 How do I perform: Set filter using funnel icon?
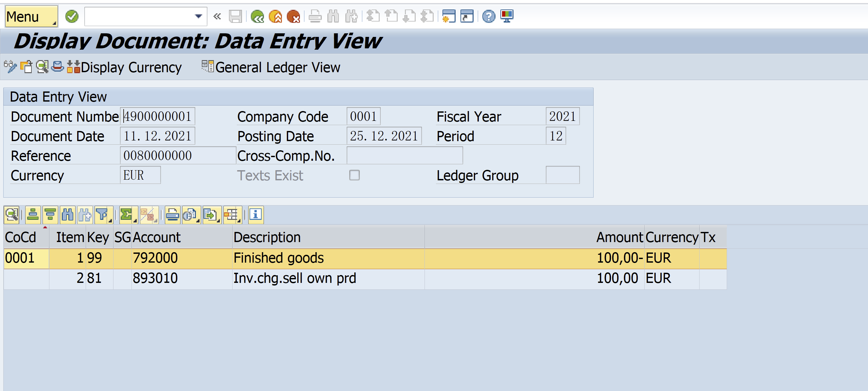pos(101,215)
